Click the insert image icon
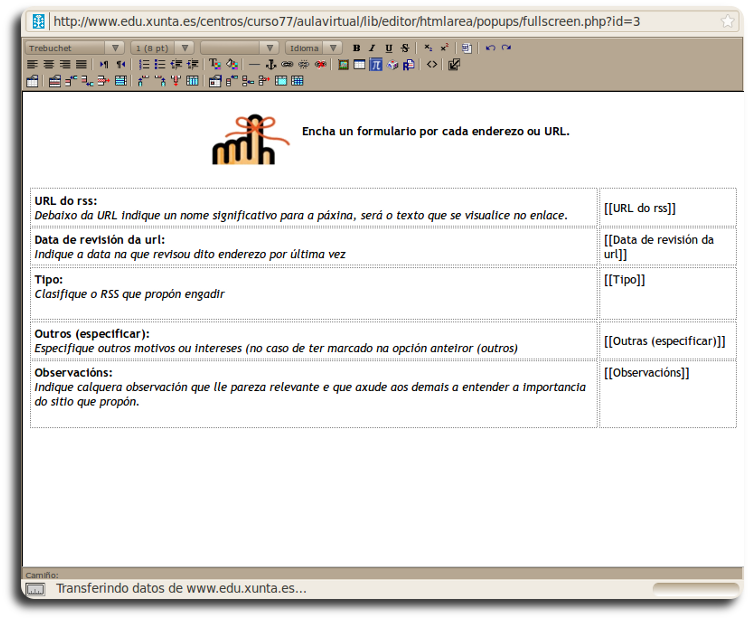The height and width of the screenshot is (620, 750). click(343, 64)
